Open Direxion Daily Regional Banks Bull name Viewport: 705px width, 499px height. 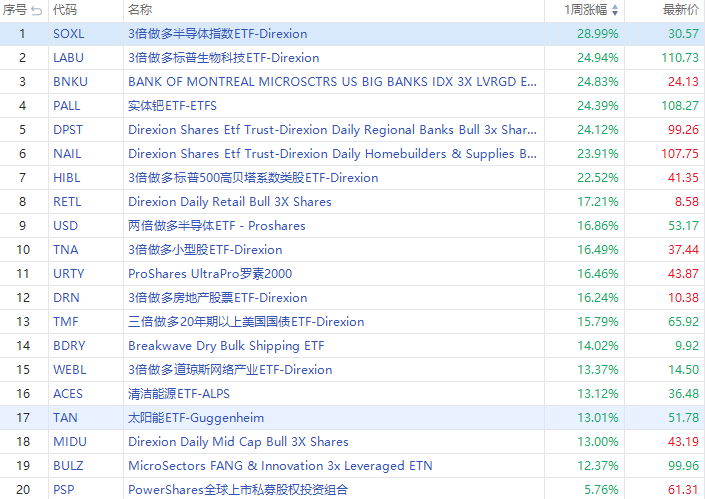click(x=332, y=130)
